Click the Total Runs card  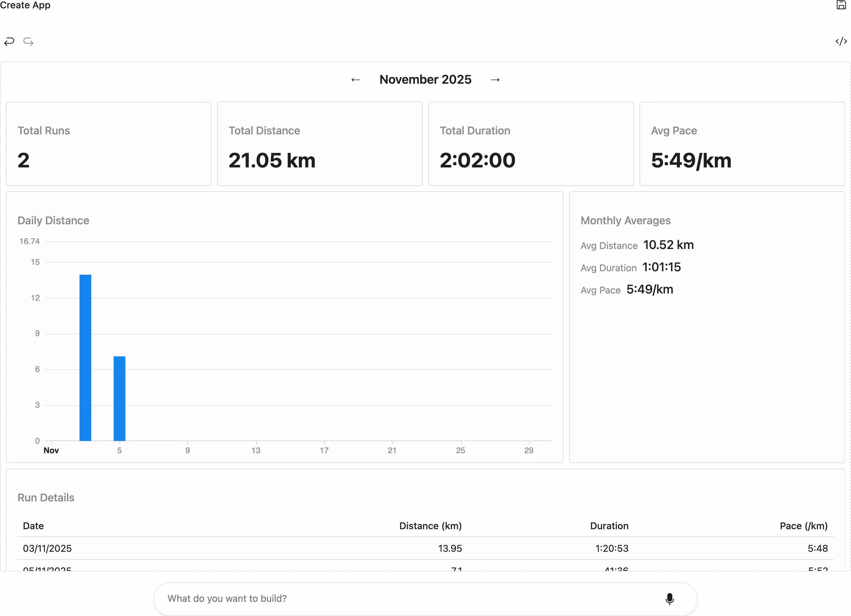pyautogui.click(x=109, y=144)
